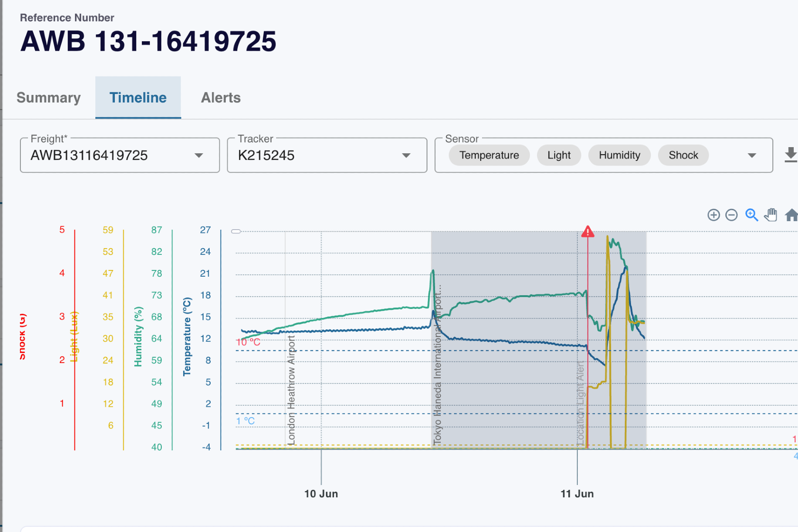Click the chart zoom out minus icon
This screenshot has width=798, height=532.
coord(732,215)
